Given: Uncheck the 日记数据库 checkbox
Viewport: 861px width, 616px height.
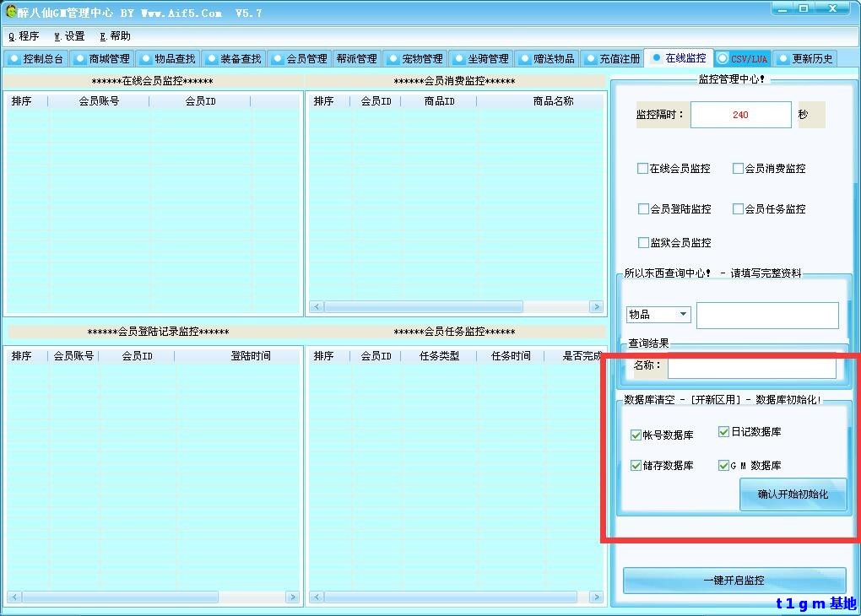Looking at the screenshot, I should coord(723,431).
